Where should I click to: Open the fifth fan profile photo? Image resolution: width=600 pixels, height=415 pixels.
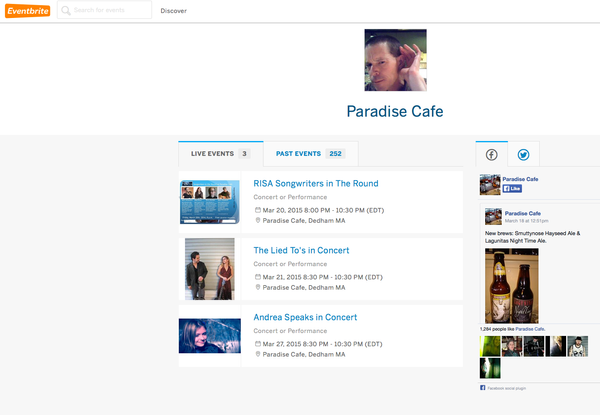pyautogui.click(x=577, y=346)
